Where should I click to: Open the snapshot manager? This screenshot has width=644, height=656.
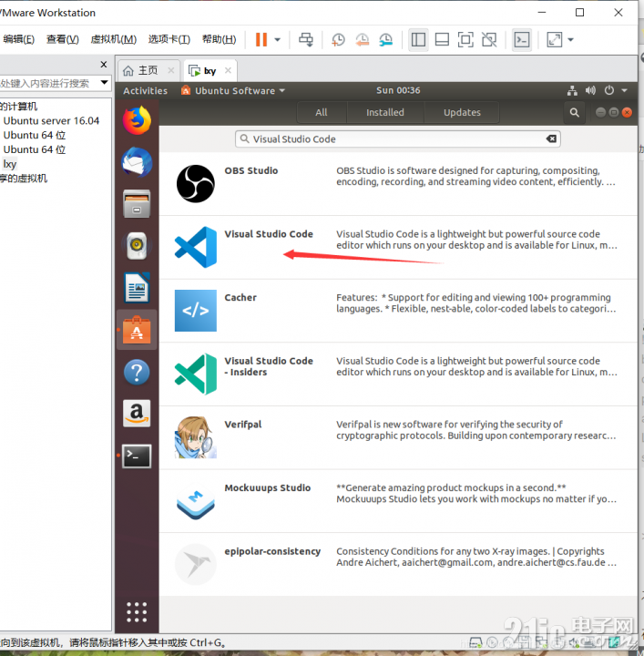(386, 40)
